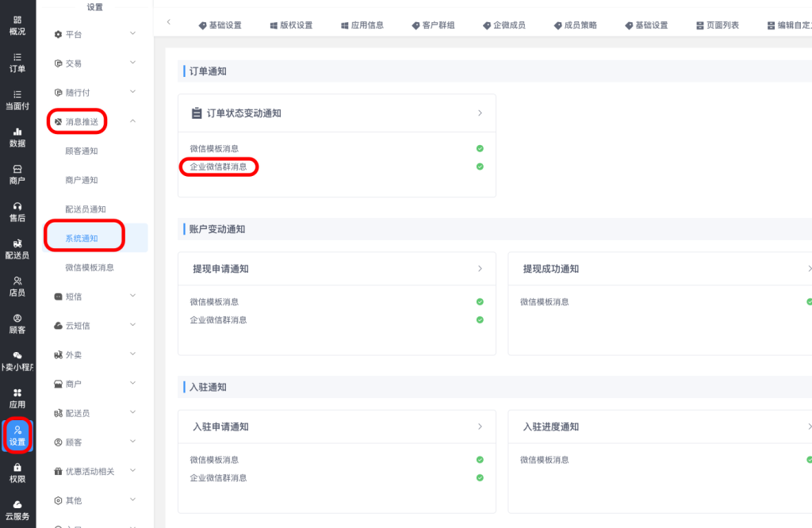Image resolution: width=812 pixels, height=528 pixels.
Task: Collapse the 消息推送 menu section
Action: (x=132, y=121)
